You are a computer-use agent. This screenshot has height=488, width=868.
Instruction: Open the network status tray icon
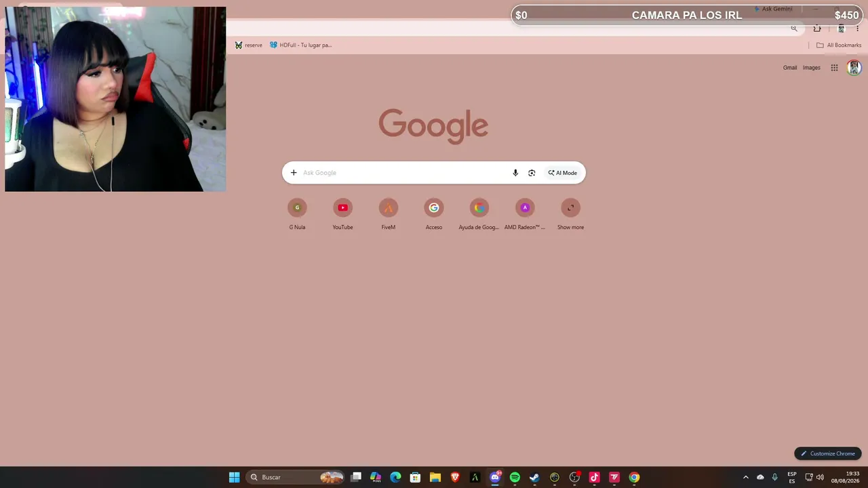(x=809, y=477)
